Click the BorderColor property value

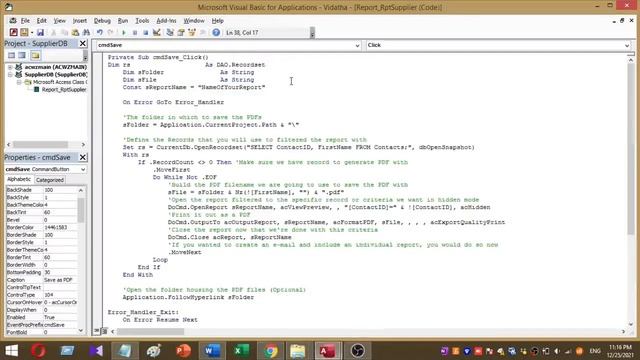tap(60, 227)
